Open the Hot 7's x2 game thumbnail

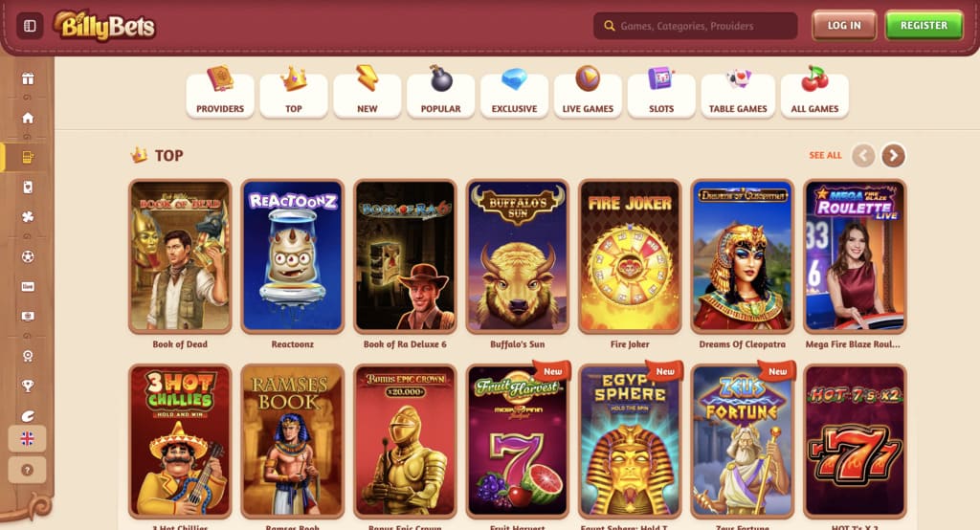[855, 441]
